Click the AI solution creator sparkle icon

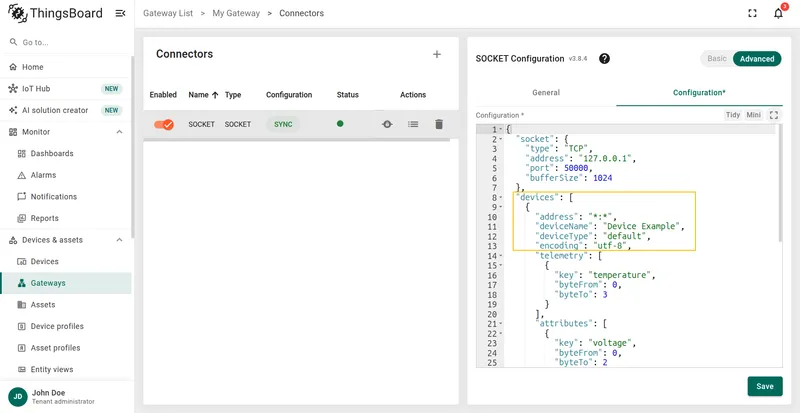(13, 110)
